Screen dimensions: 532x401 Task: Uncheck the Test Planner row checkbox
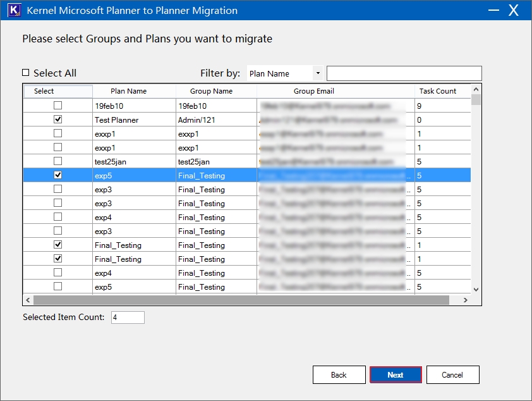(57, 120)
